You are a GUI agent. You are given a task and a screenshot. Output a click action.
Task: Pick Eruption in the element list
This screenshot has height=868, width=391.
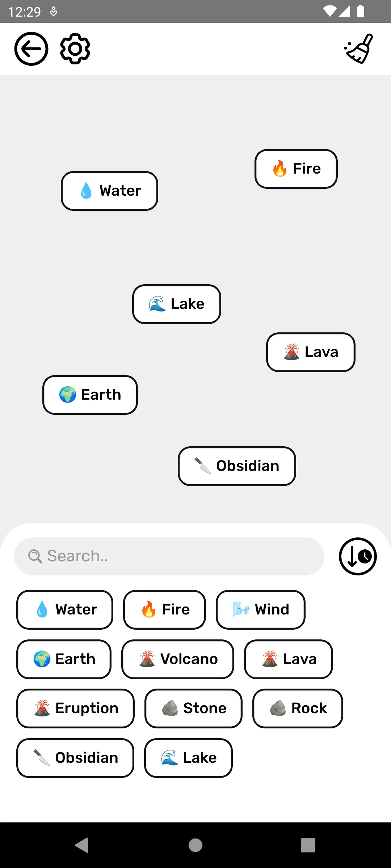tap(75, 708)
